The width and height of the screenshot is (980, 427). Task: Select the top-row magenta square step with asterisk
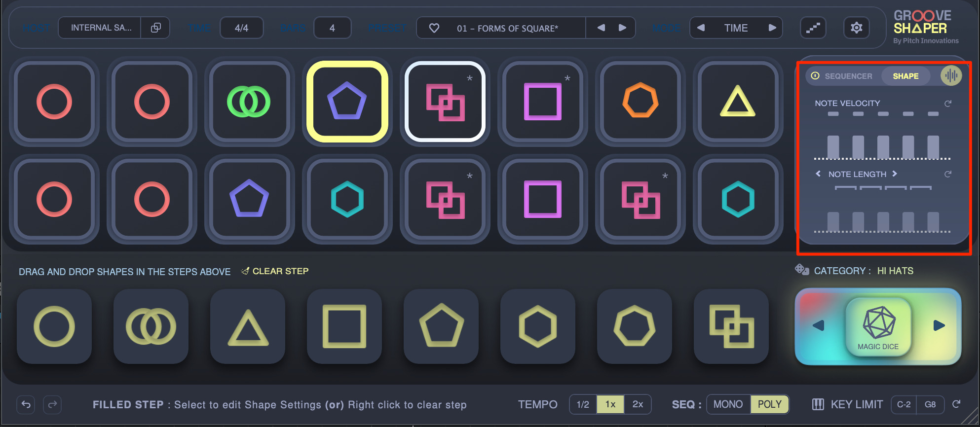coord(542,102)
